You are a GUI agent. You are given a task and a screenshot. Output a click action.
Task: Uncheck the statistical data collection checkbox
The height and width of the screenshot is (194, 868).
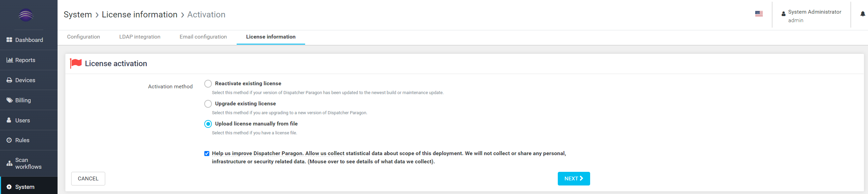point(207,153)
